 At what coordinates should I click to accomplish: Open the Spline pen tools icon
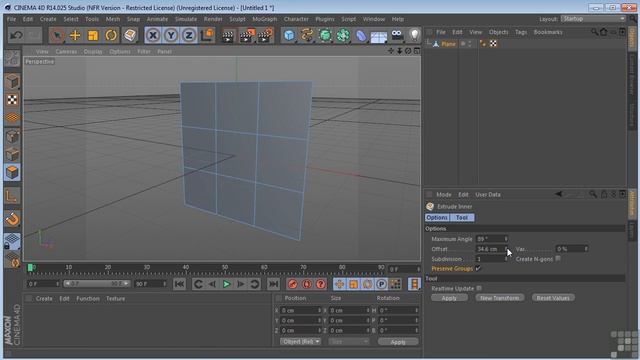coord(307,36)
